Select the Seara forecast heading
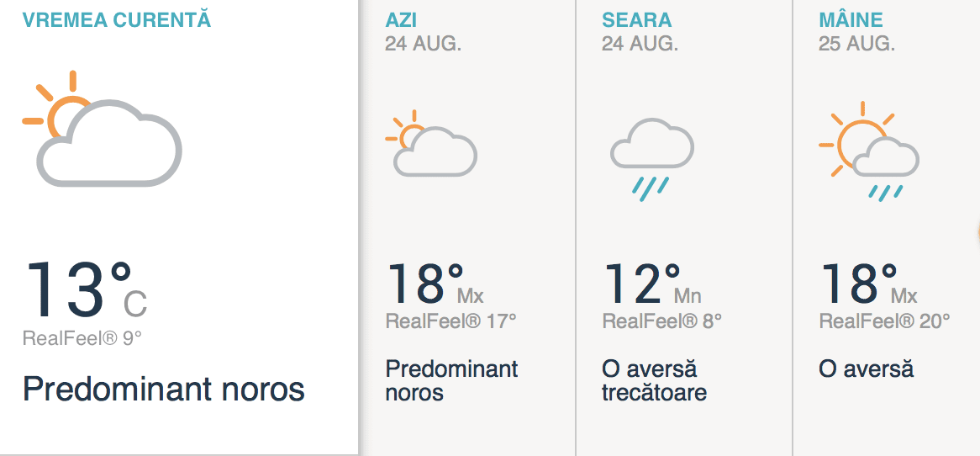The image size is (980, 456). click(x=636, y=20)
